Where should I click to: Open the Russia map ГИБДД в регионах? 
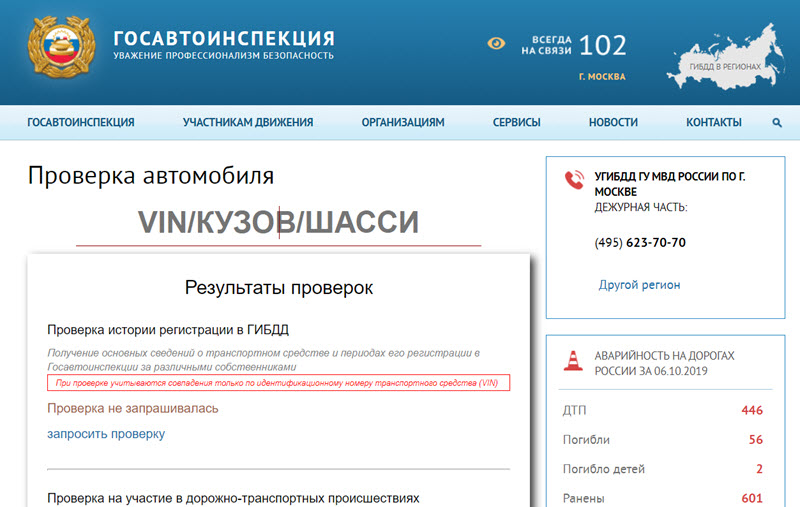pos(726,58)
